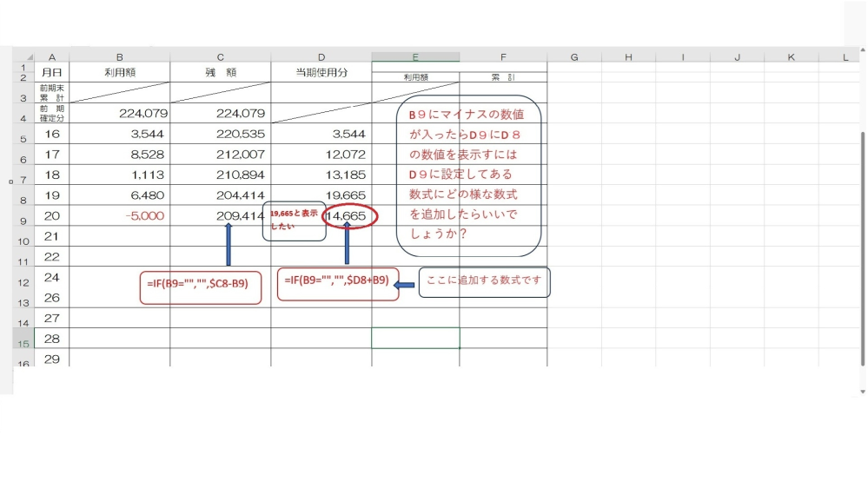Click the 'ここに追加する数式です' callout box
Viewport: 868px width, 488px height.
[484, 282]
